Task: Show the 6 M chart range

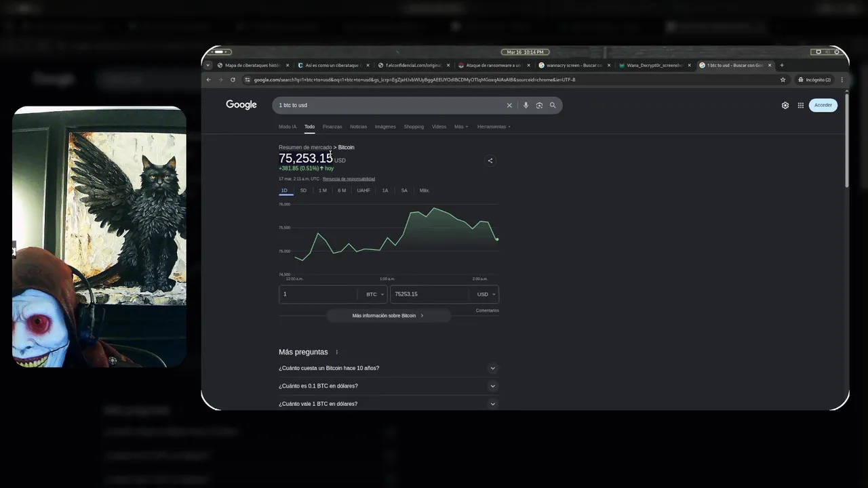Action: coord(342,190)
